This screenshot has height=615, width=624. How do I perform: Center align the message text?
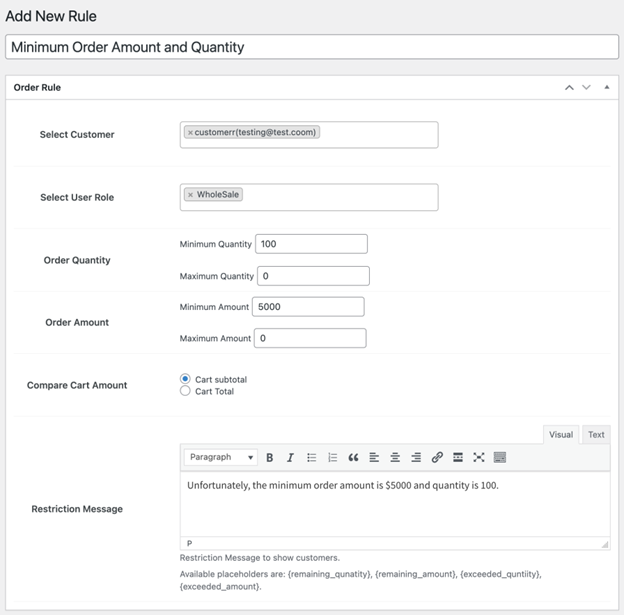click(395, 457)
